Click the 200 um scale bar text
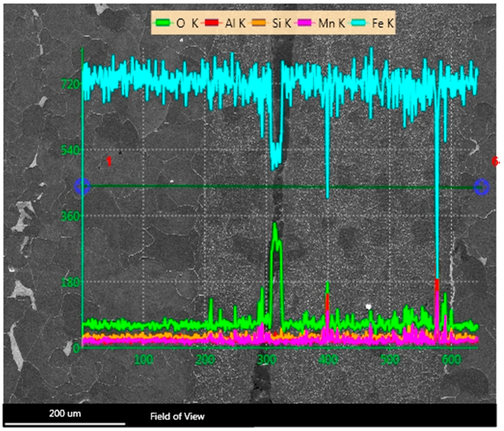 pyautogui.click(x=65, y=414)
